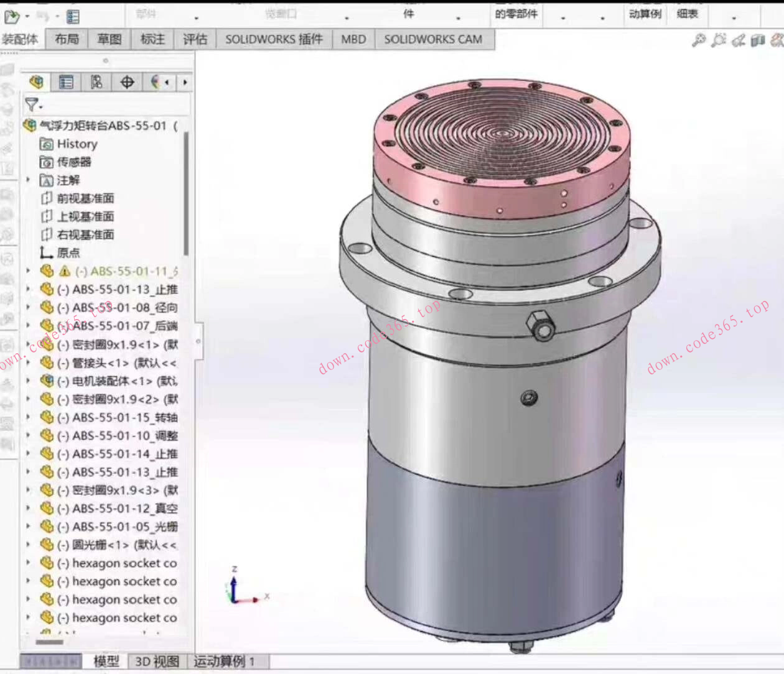This screenshot has width=784, height=674.
Task: Click the Zoom to Area icon
Action: tap(719, 40)
